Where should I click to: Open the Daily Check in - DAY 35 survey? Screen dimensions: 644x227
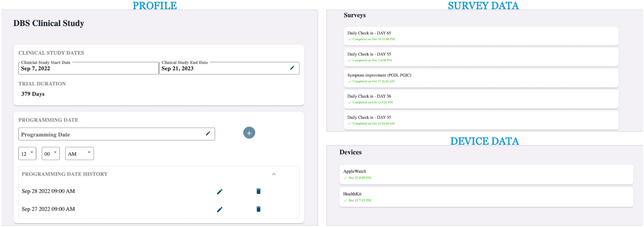(x=481, y=120)
